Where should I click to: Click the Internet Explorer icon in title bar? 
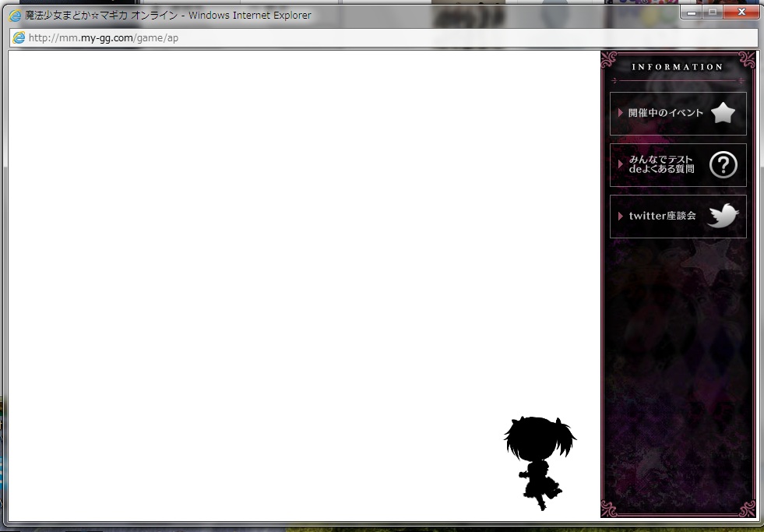click(15, 15)
